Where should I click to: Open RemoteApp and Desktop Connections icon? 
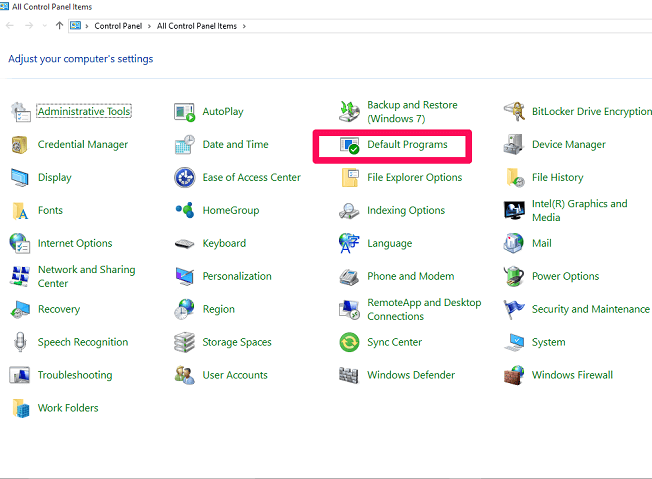click(x=349, y=310)
